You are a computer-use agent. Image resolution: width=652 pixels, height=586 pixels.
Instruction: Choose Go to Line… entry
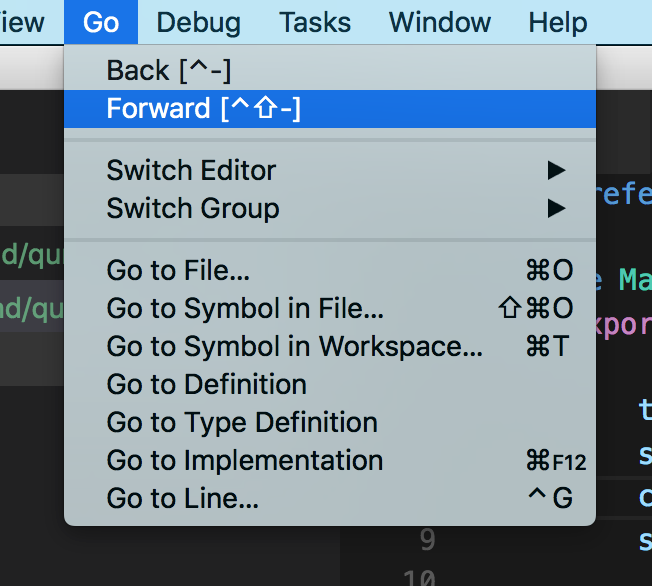(x=182, y=498)
